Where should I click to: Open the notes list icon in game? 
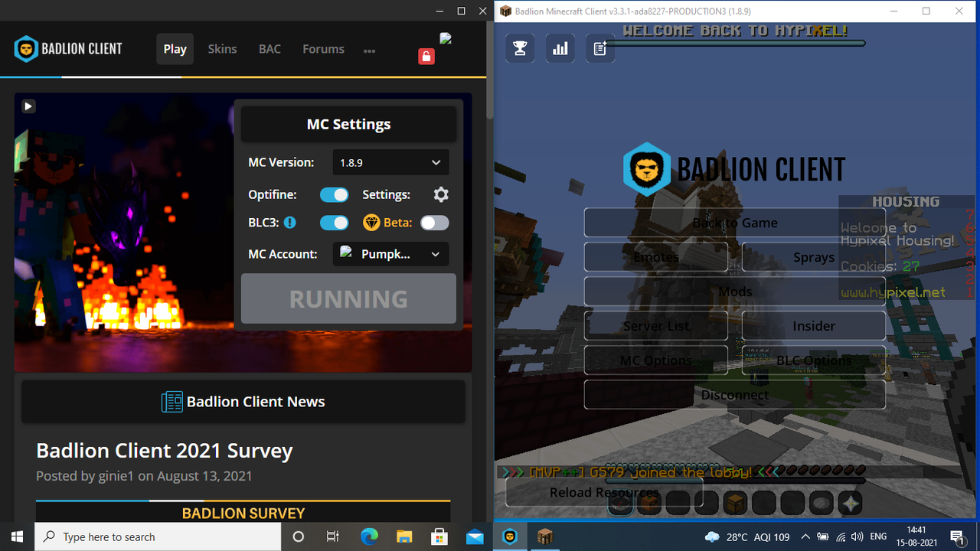coord(600,48)
